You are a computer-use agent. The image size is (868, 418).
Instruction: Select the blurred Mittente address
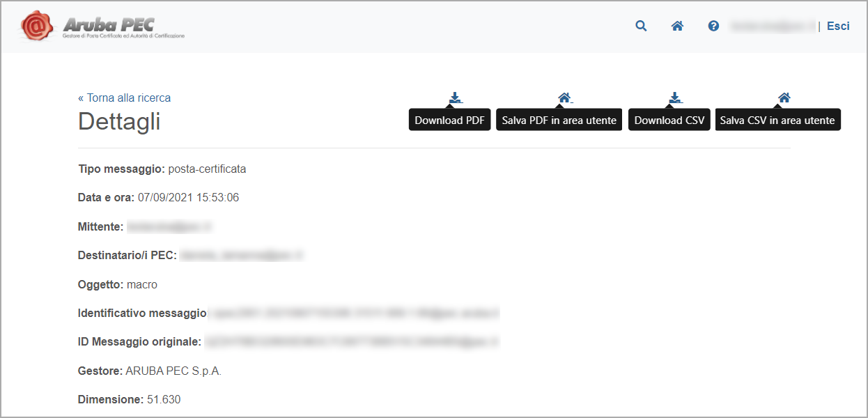coord(171,226)
